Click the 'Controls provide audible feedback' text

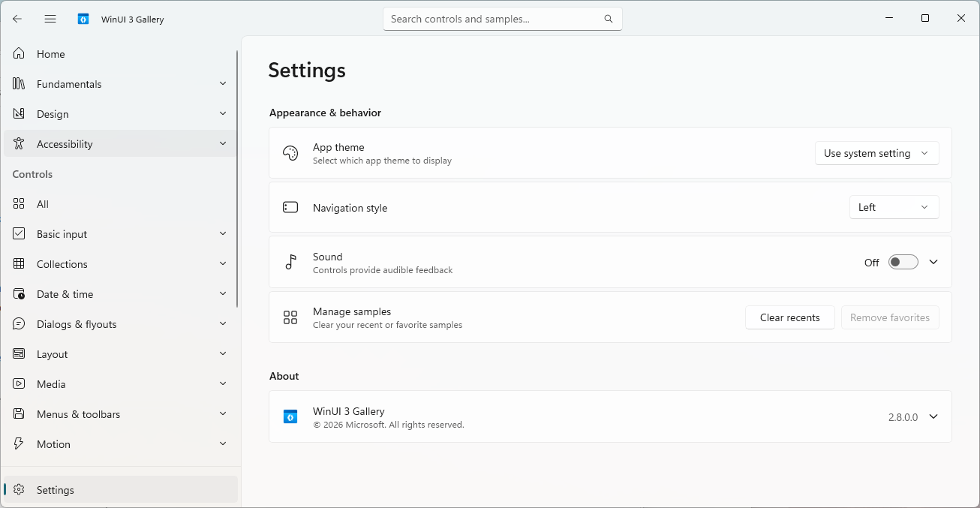coord(383,270)
